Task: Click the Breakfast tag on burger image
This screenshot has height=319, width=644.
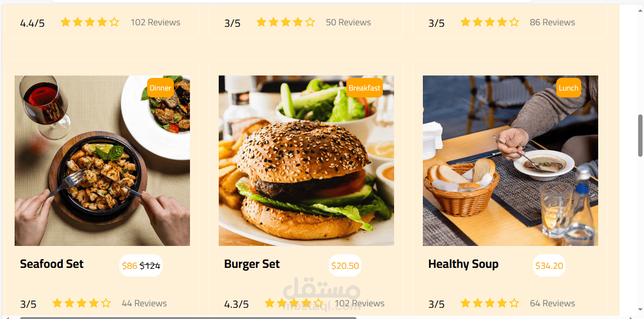Action: [364, 88]
